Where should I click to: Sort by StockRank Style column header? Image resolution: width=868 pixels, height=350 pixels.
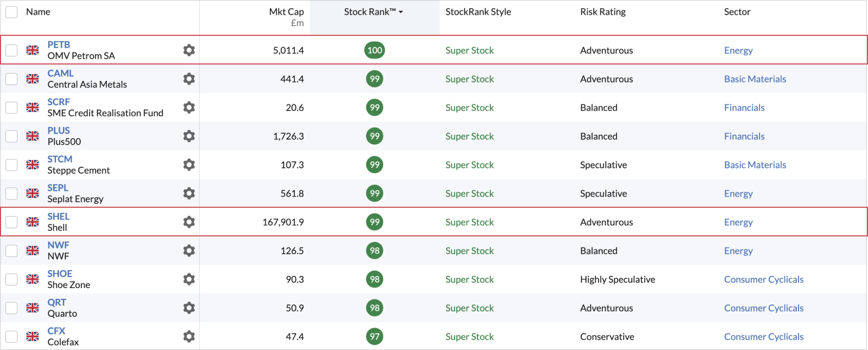click(478, 12)
